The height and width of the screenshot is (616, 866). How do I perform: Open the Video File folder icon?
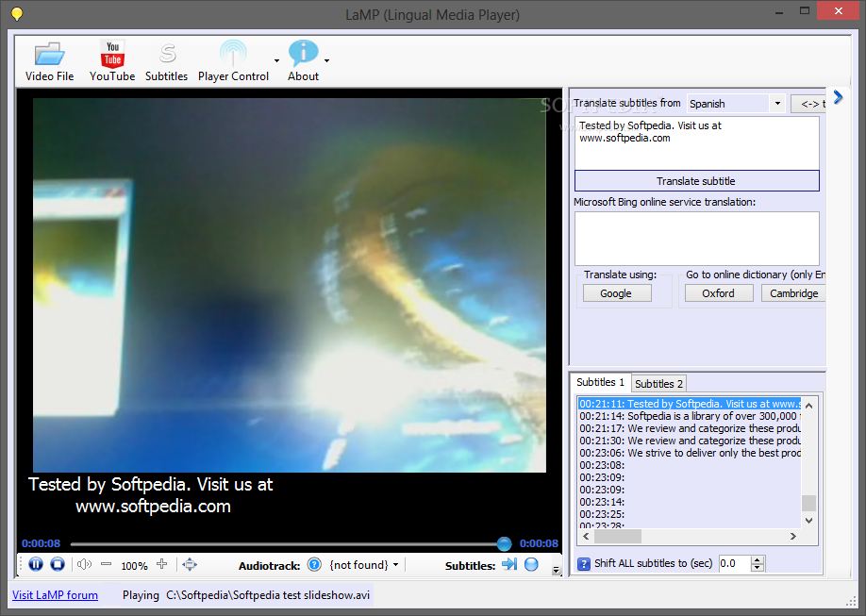pyautogui.click(x=50, y=54)
